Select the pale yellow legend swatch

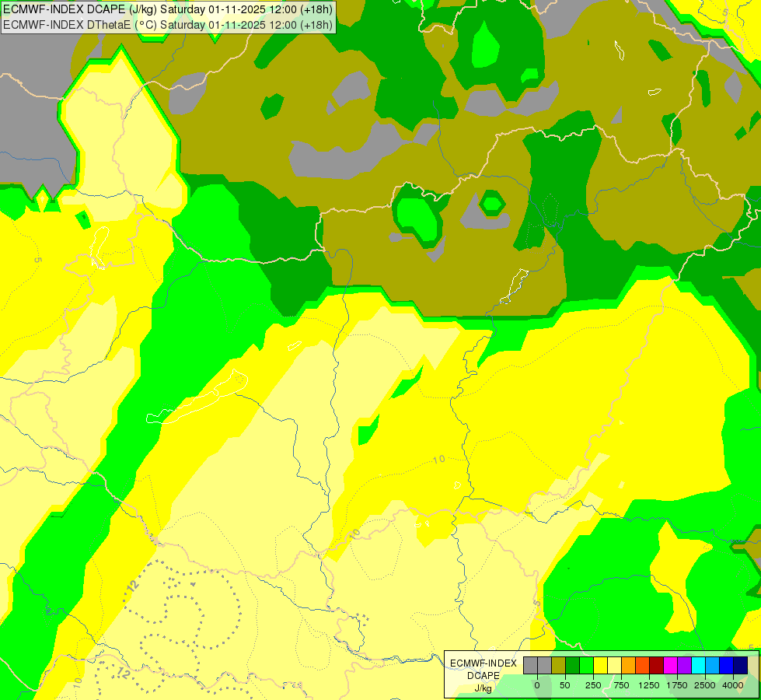click(614, 665)
